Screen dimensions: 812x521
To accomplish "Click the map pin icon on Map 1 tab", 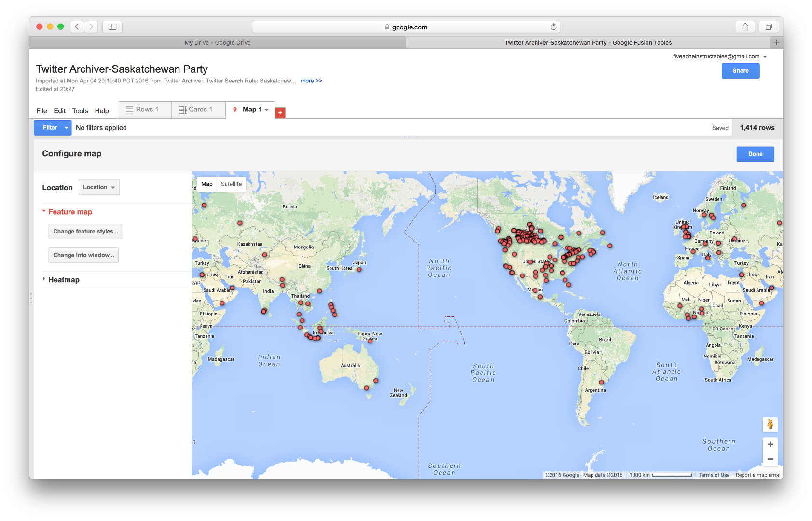I will pos(235,110).
